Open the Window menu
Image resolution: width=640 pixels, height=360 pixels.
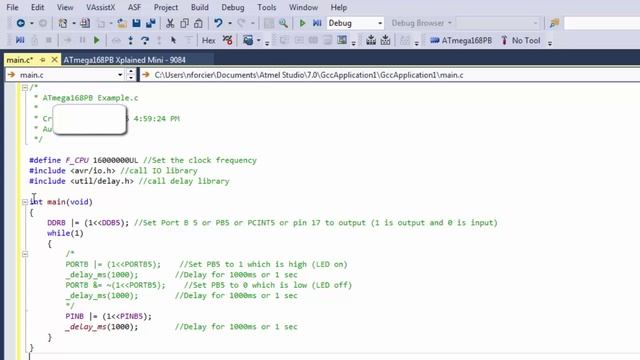[x=303, y=7]
